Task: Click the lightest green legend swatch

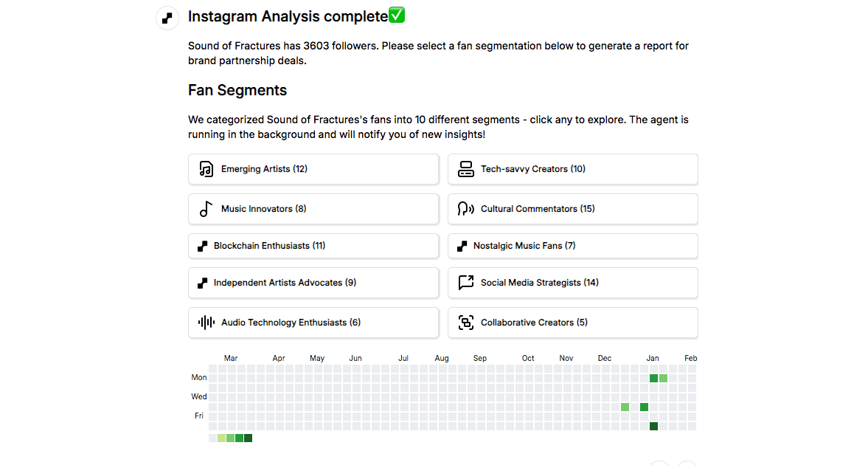Action: click(x=222, y=438)
